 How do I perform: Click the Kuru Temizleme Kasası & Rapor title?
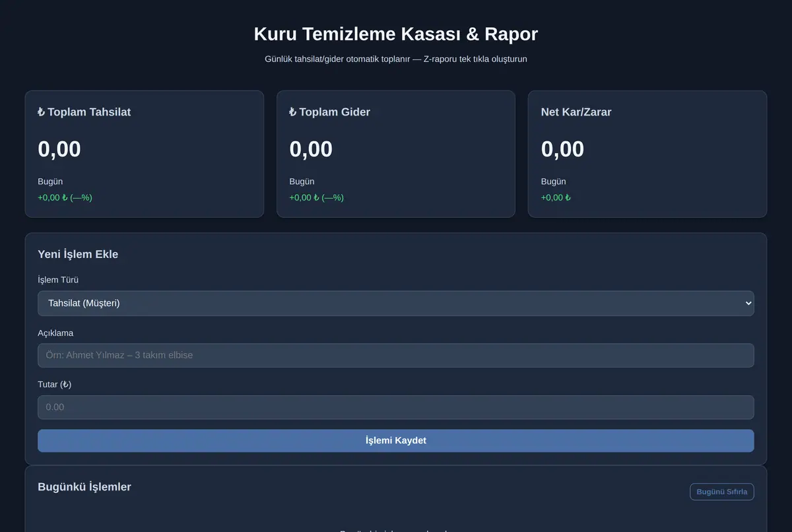pos(396,34)
